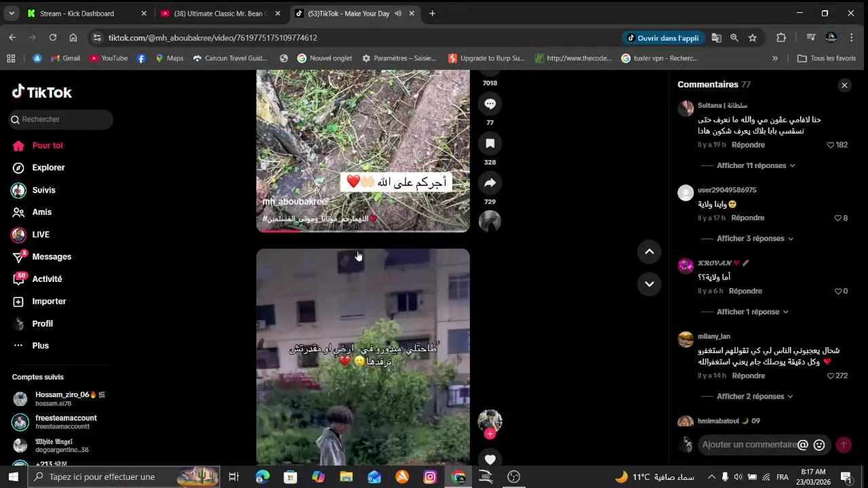Expand Afficher 1 réponse

click(753, 312)
